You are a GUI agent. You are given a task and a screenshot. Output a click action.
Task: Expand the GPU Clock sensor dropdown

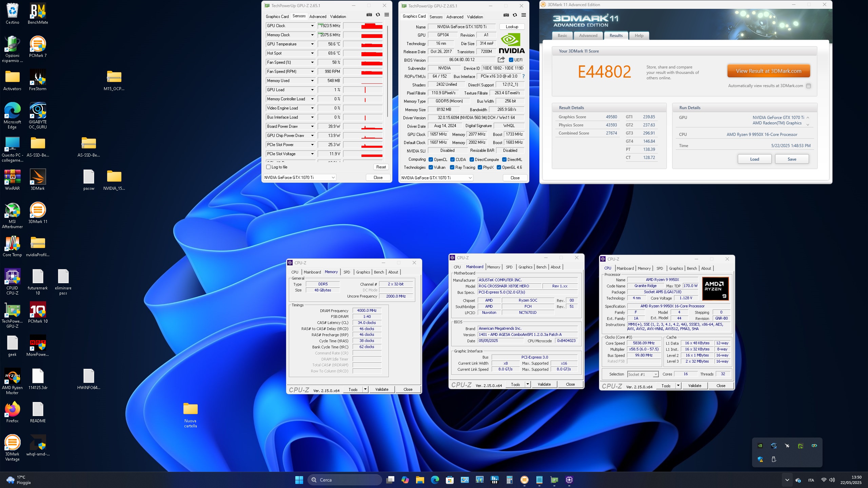tap(312, 26)
